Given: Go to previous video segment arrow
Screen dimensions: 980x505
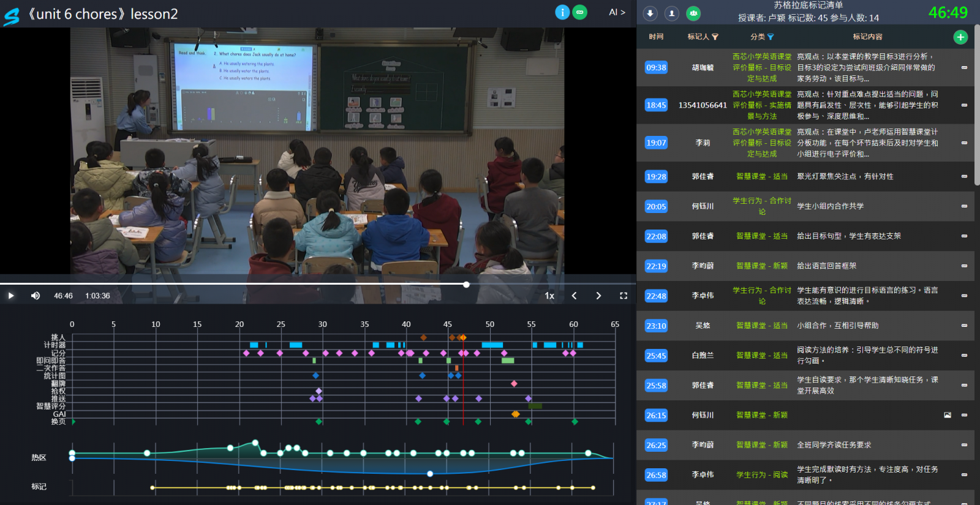Looking at the screenshot, I should pyautogui.click(x=574, y=296).
